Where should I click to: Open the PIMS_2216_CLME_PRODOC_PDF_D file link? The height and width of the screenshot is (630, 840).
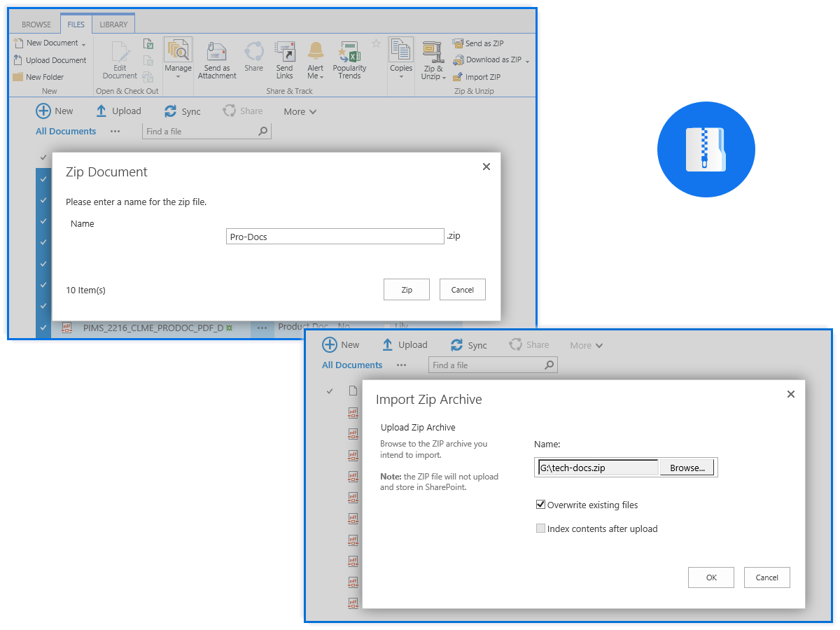click(153, 327)
